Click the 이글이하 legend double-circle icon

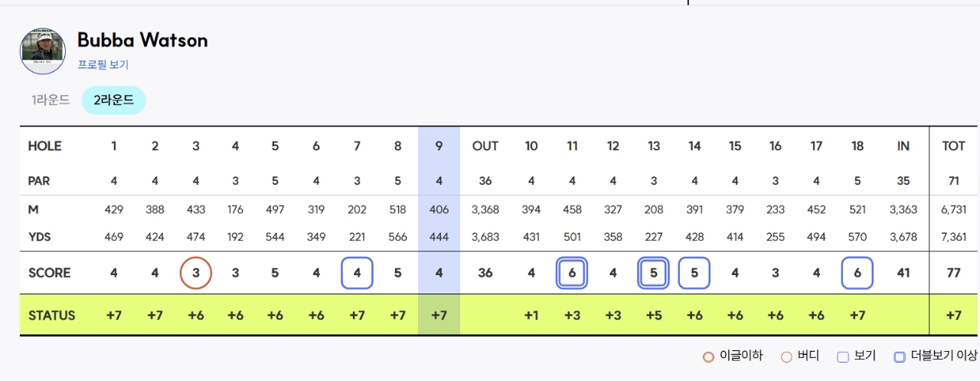(709, 356)
